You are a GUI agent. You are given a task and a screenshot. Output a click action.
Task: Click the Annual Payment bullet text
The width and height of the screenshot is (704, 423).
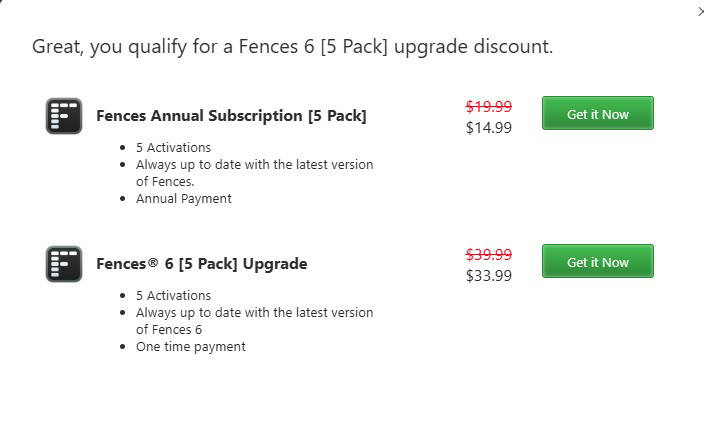pos(183,198)
